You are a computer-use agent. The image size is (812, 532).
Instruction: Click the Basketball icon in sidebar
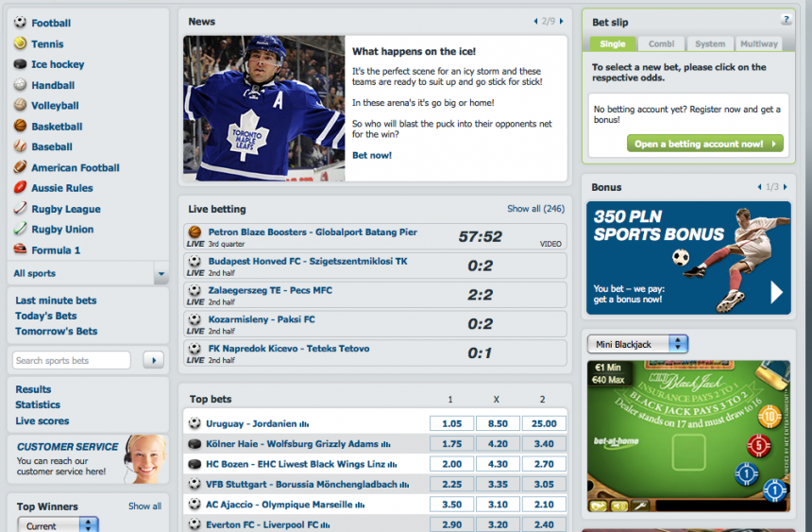click(20, 126)
